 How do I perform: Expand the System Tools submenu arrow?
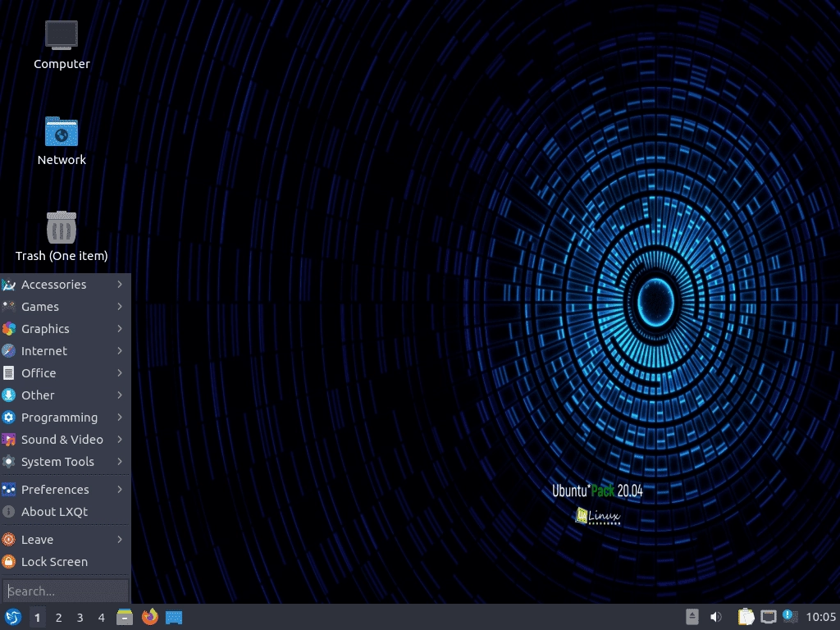click(120, 461)
